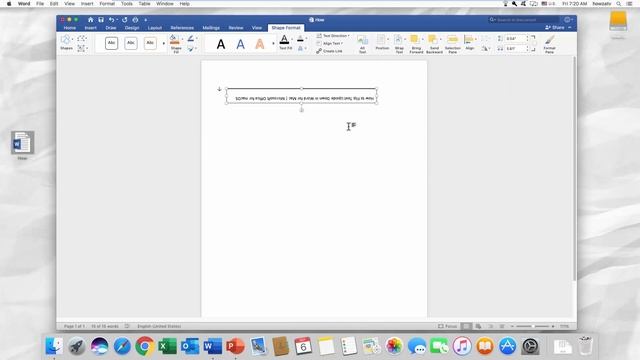
Task: Switch to Draft view in status bar
Action: coord(502,326)
